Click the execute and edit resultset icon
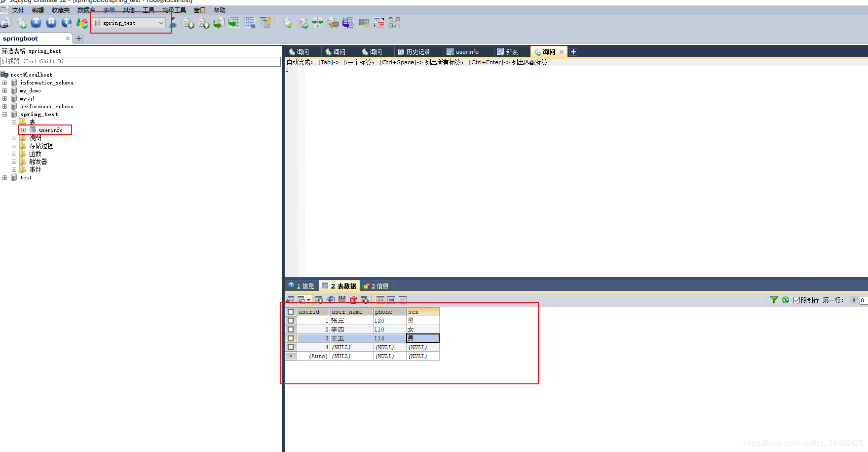Screen dimensions: 868x452 67,23
